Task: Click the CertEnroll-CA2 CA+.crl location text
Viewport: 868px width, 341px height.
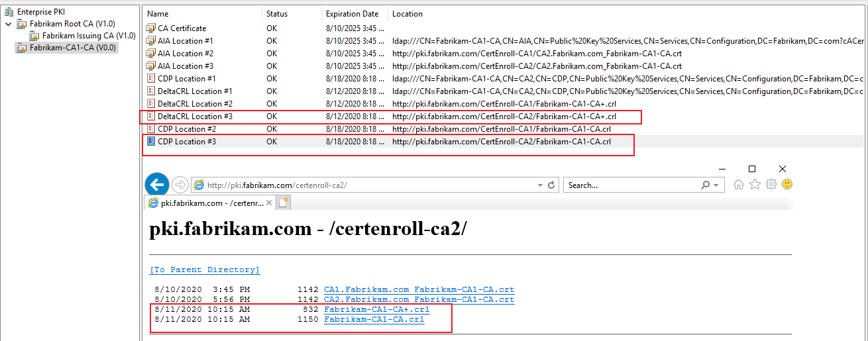Action: click(504, 117)
